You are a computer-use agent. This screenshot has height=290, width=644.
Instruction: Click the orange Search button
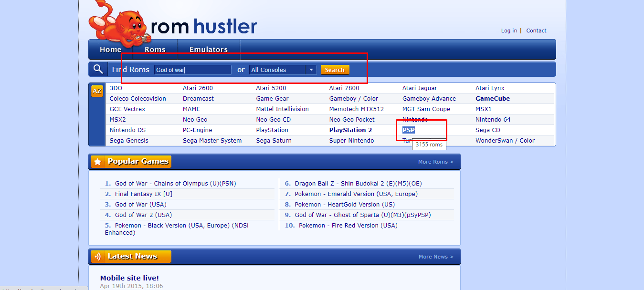click(x=335, y=70)
